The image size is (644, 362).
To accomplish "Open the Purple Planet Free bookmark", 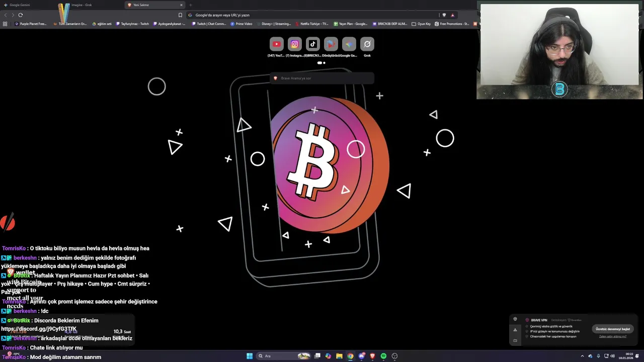I will coord(30,24).
